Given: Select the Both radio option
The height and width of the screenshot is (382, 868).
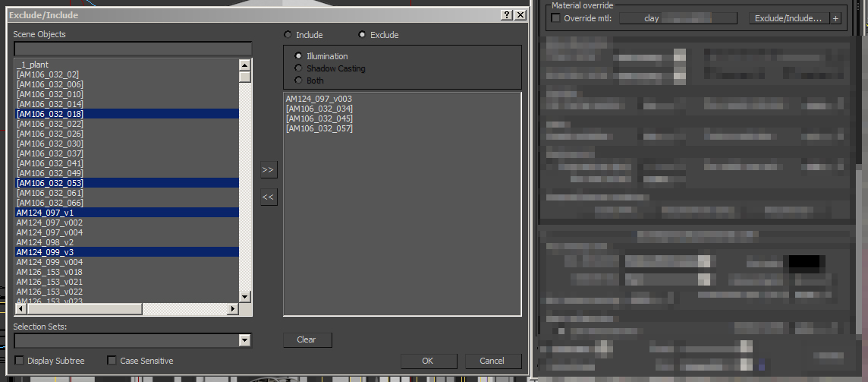Looking at the screenshot, I should click(299, 81).
